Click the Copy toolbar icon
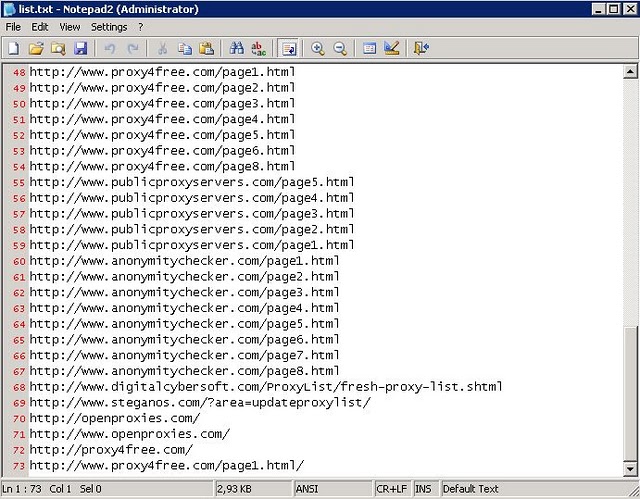The height and width of the screenshot is (499, 640). (185, 49)
